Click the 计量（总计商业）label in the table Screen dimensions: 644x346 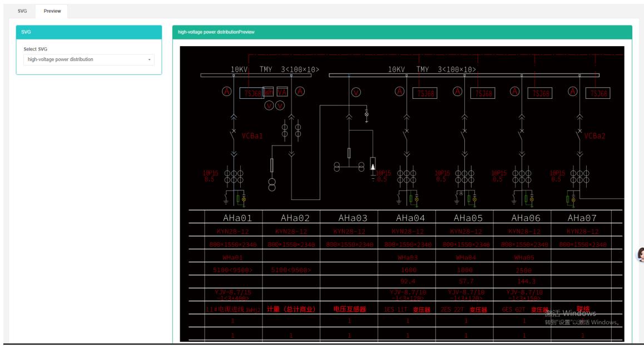point(291,309)
